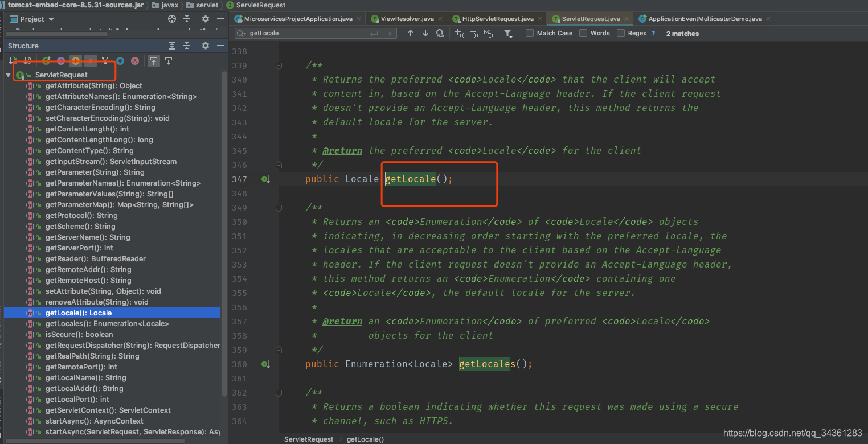Toggle Sort by Visibility in Structure toolbar
Screen dimensions: 868x444
(x=12, y=60)
